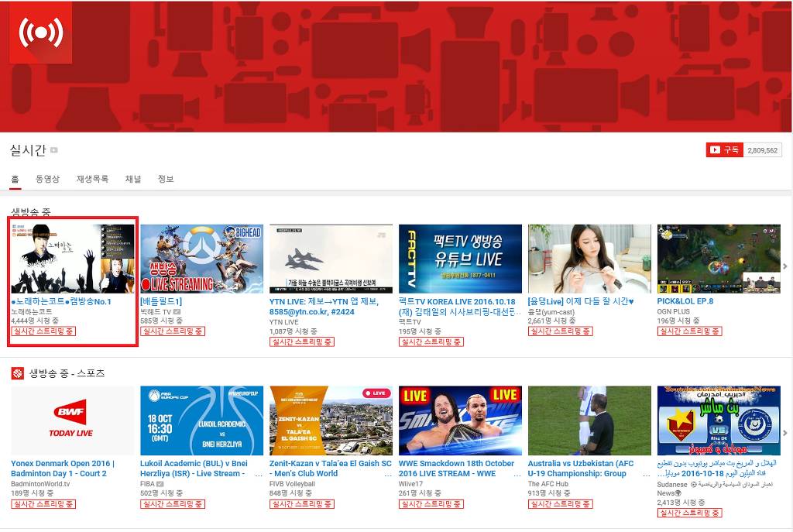793x532 pixels.
Task: Open the 재생목록 tab
Action: [92, 179]
